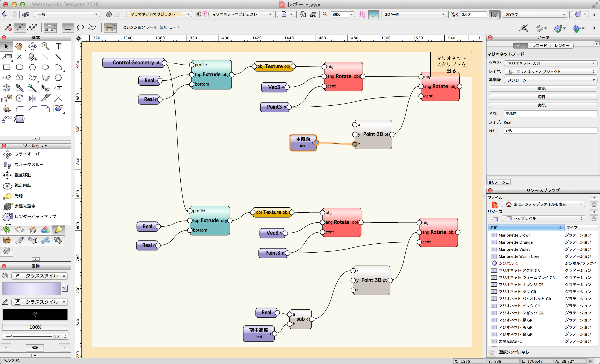Viewport: 600px width, 364px height.
Task: Select the Zoom magnifier tool in Basic palette
Action: [45, 46]
